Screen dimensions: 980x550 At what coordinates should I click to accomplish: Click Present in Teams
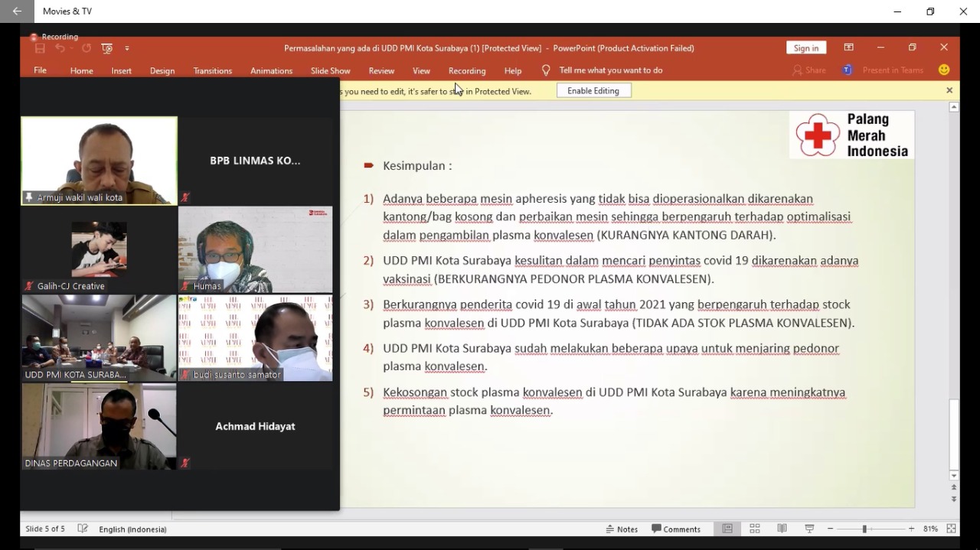coord(893,70)
